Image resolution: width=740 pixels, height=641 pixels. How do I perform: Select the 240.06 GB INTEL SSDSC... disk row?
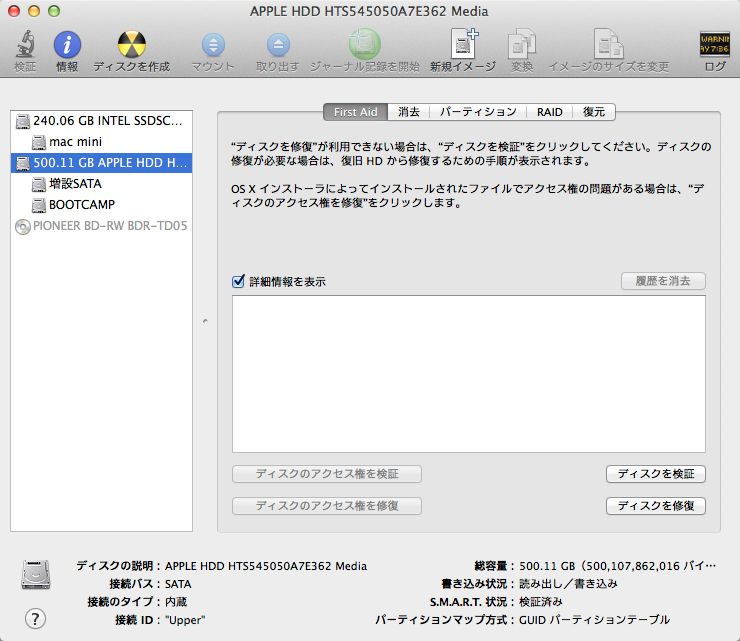point(101,121)
